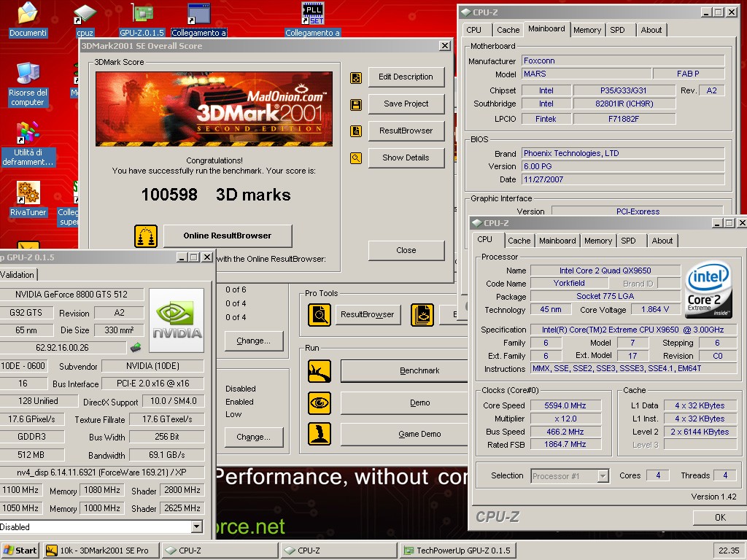
Task: Click Pro Tools ResultBrowser button
Action: [368, 315]
